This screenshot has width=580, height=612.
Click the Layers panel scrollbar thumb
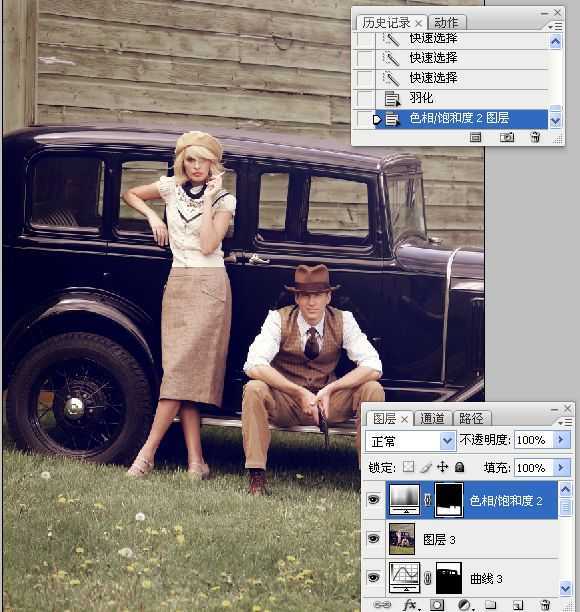565,507
